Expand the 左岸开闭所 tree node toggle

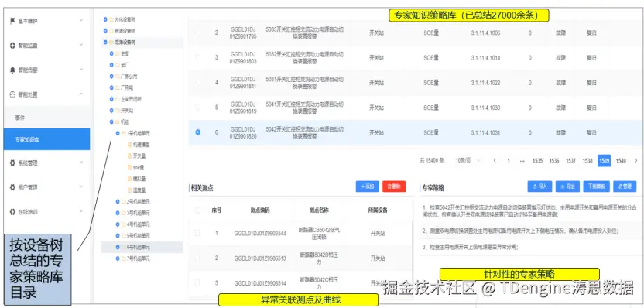[x=111, y=99]
